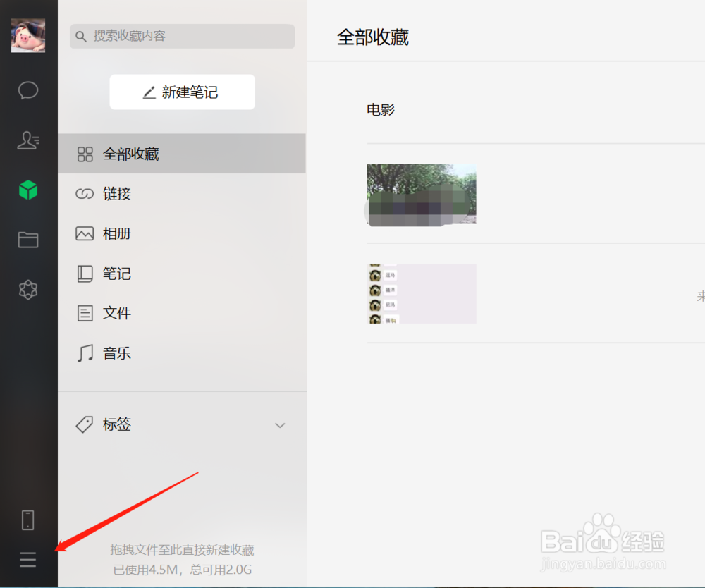Click the phone/mobile icon near bottom

(x=27, y=520)
